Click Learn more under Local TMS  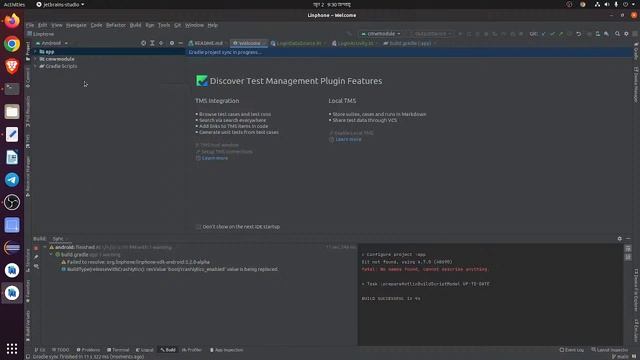348,139
